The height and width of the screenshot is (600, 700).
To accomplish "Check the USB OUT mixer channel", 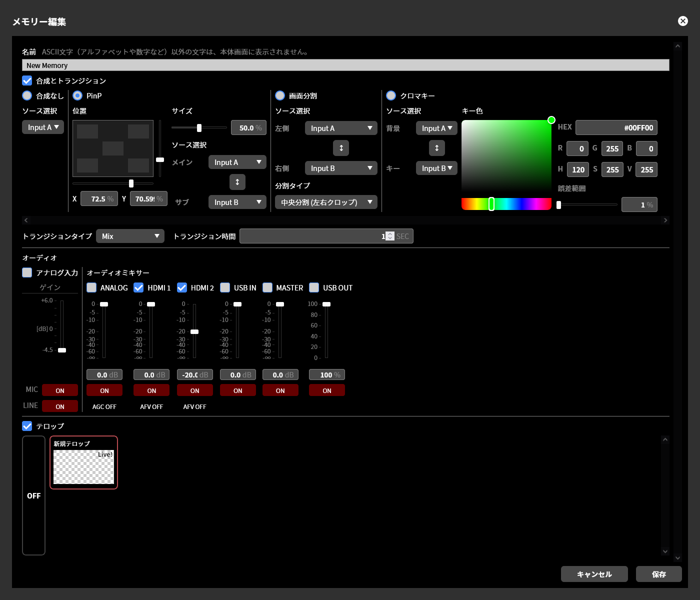I will (x=314, y=287).
